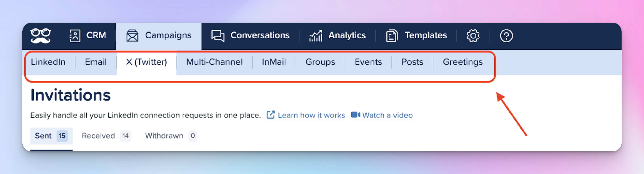Select the Email campaign tab

click(x=96, y=62)
